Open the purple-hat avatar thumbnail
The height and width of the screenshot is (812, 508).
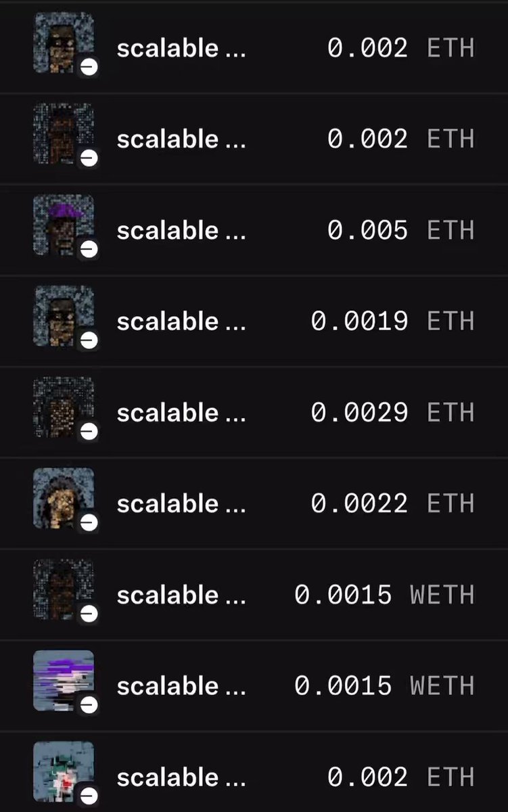[x=64, y=225]
